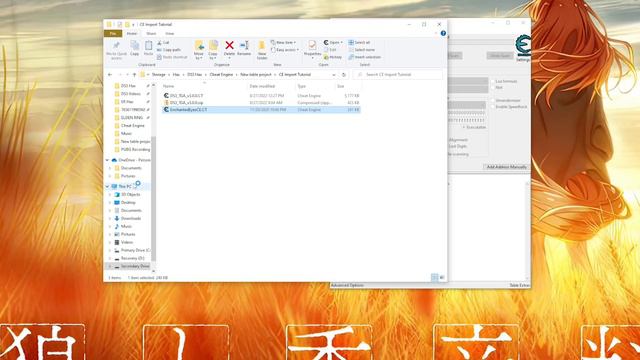
Task: Click Pin to Quick access icon
Action: 116,45
